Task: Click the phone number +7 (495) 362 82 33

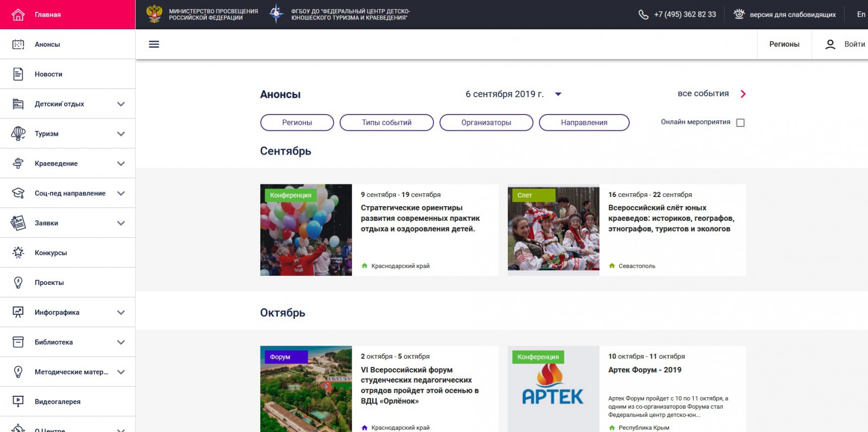Action: pos(685,15)
